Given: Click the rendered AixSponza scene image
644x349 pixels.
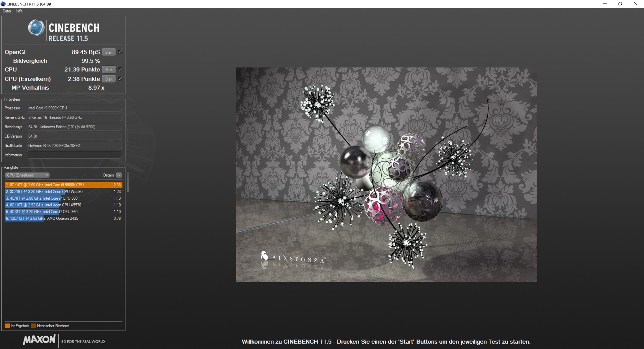Looking at the screenshot, I should click(386, 175).
